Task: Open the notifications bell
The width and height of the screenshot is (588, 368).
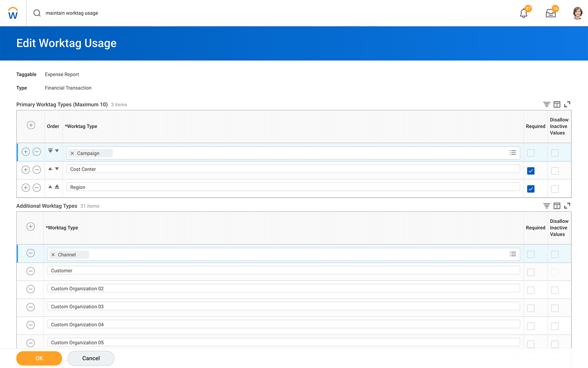Action: pyautogui.click(x=523, y=13)
